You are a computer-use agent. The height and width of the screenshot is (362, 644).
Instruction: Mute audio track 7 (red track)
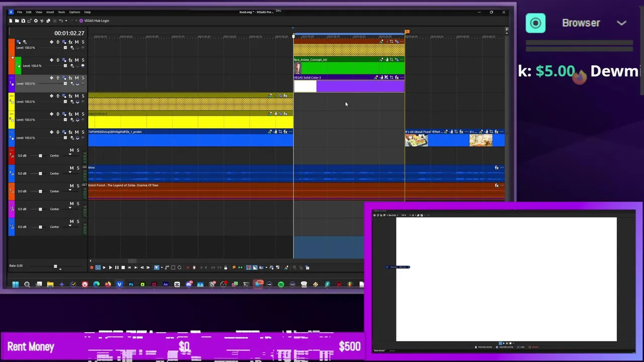71,150
